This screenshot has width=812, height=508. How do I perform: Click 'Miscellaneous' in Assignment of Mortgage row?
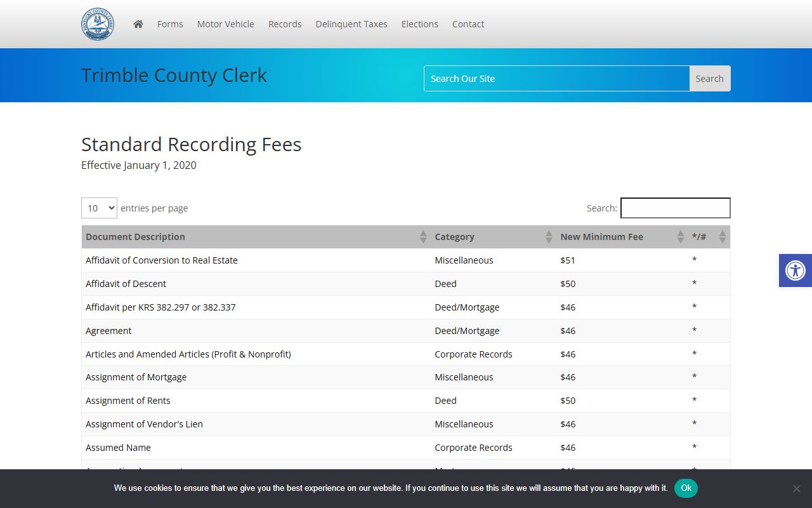point(464,377)
